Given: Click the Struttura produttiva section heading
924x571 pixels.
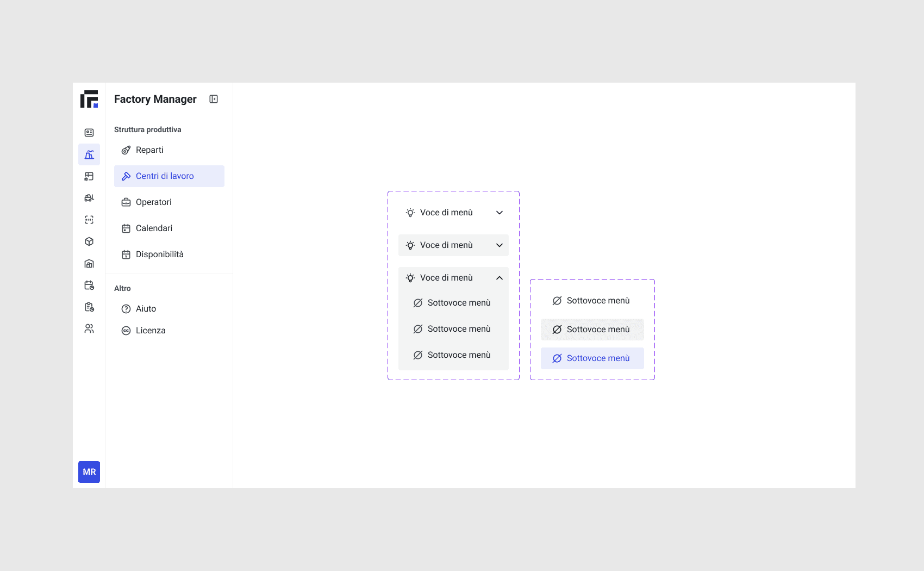Looking at the screenshot, I should (148, 129).
